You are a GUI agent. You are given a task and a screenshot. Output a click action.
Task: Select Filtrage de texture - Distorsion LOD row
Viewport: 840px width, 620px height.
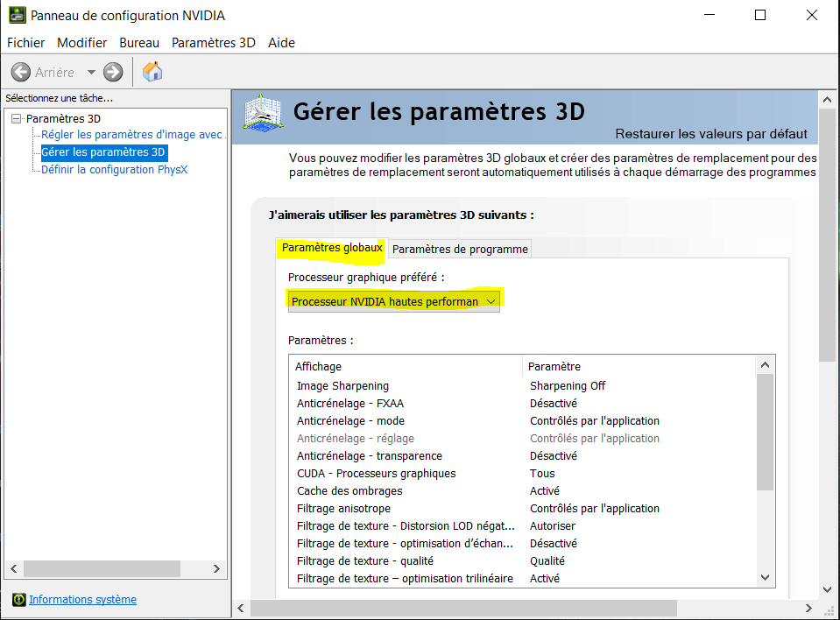point(524,526)
